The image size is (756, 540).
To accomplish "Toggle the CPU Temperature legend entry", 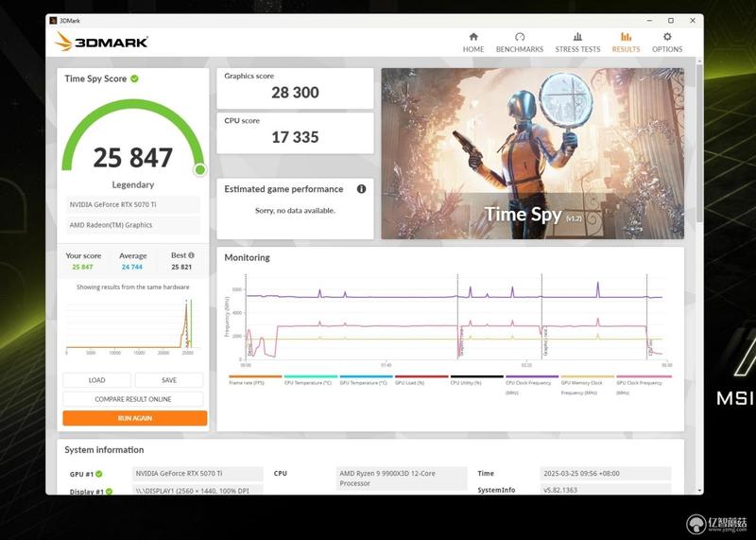I will point(311,380).
